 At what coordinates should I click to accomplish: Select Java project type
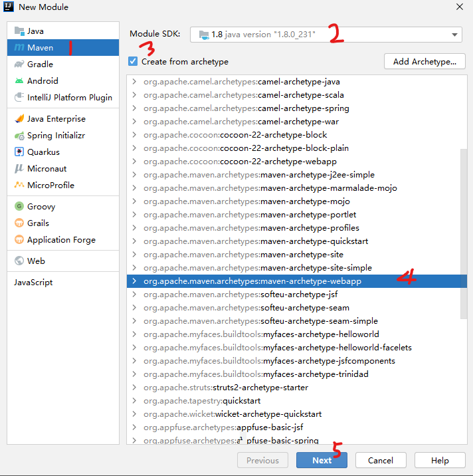(x=63, y=31)
